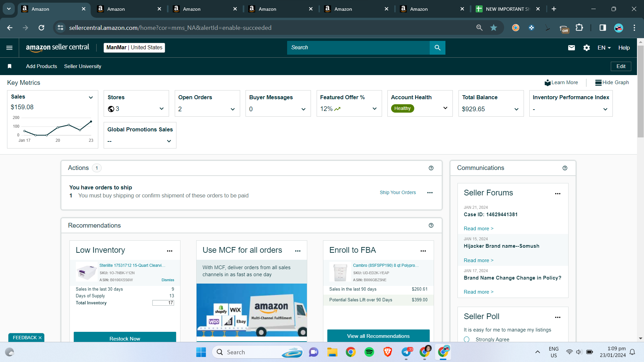Click the Sterilite product thumbnail image
Screen dimensions: 644x362
(x=86, y=272)
